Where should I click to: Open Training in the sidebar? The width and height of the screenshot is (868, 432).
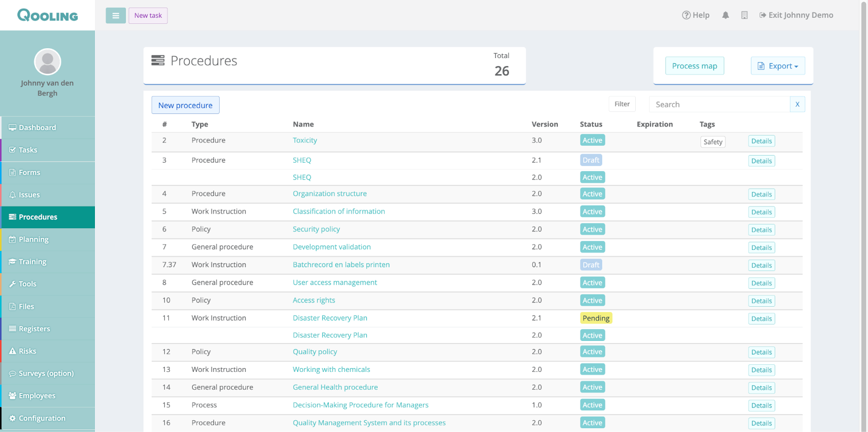(x=48, y=261)
